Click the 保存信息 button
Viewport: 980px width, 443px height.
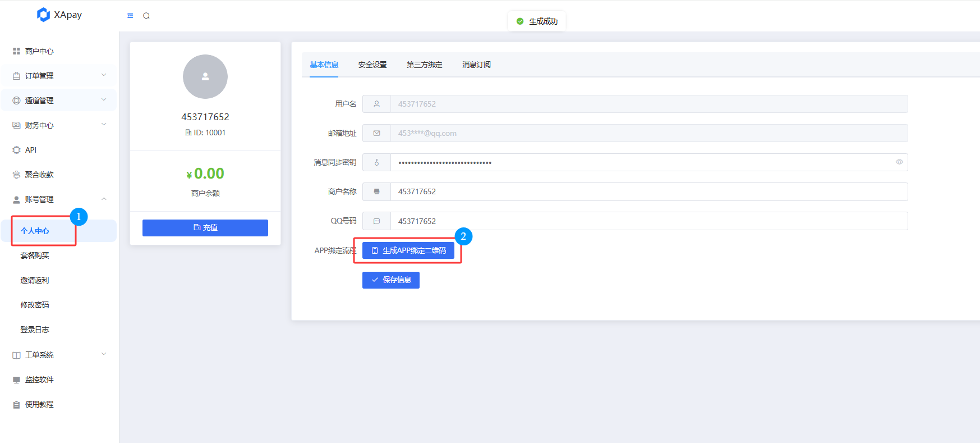coord(391,280)
